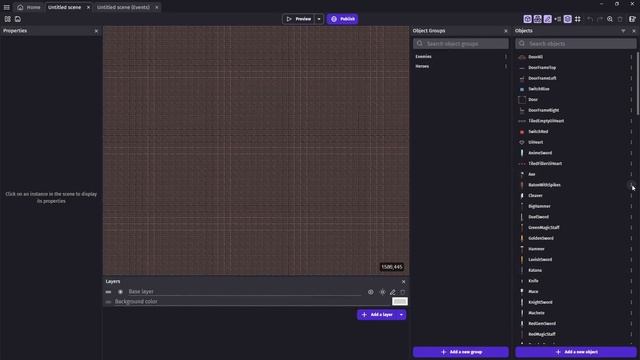Open the Add a layer dropdown arrow
640x360 pixels.
(402, 315)
